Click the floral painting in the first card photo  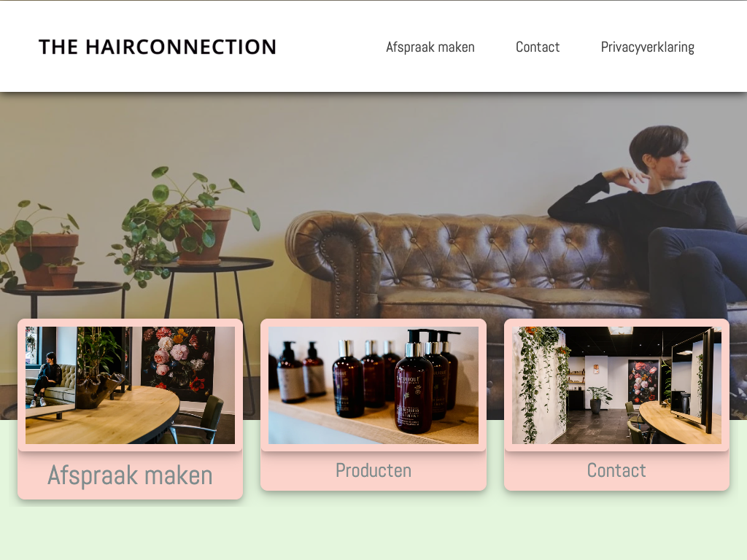click(179, 362)
